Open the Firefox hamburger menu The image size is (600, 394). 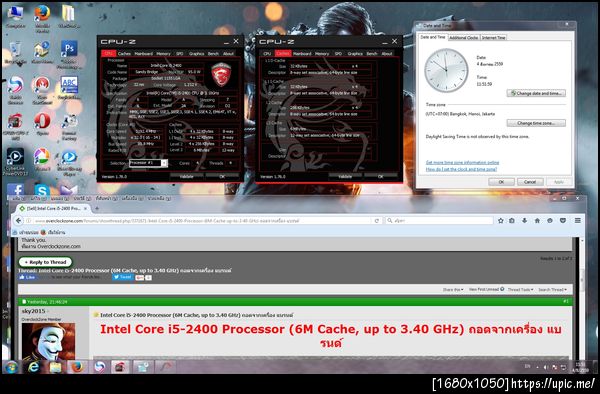(577, 221)
